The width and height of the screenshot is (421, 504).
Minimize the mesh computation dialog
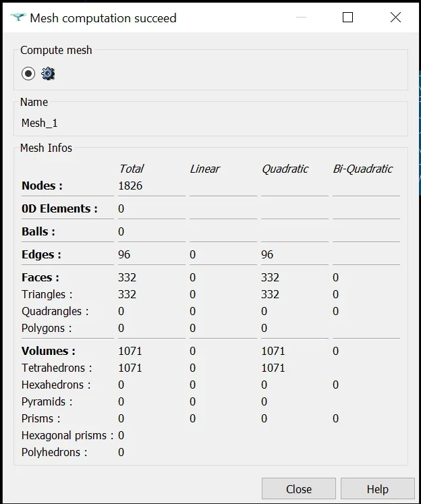(301, 18)
